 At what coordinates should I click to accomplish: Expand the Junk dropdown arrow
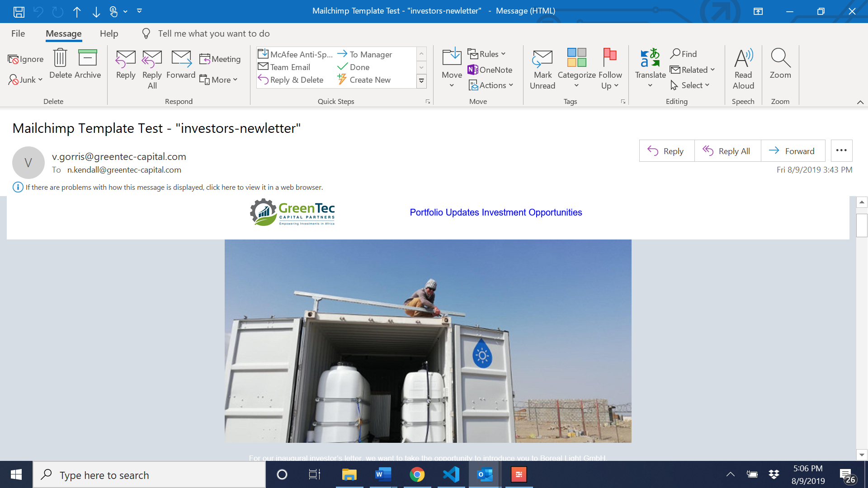[40, 80]
